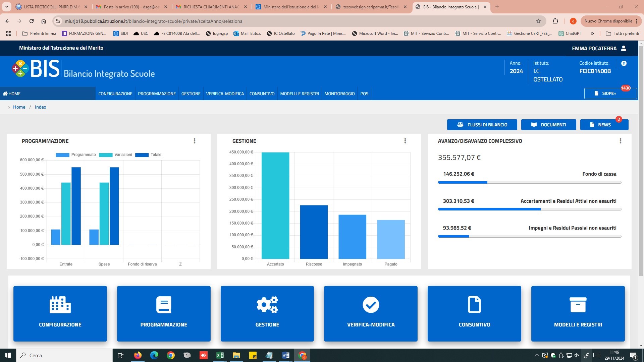Click the Fondo di cassa progress bar

pos(529,182)
